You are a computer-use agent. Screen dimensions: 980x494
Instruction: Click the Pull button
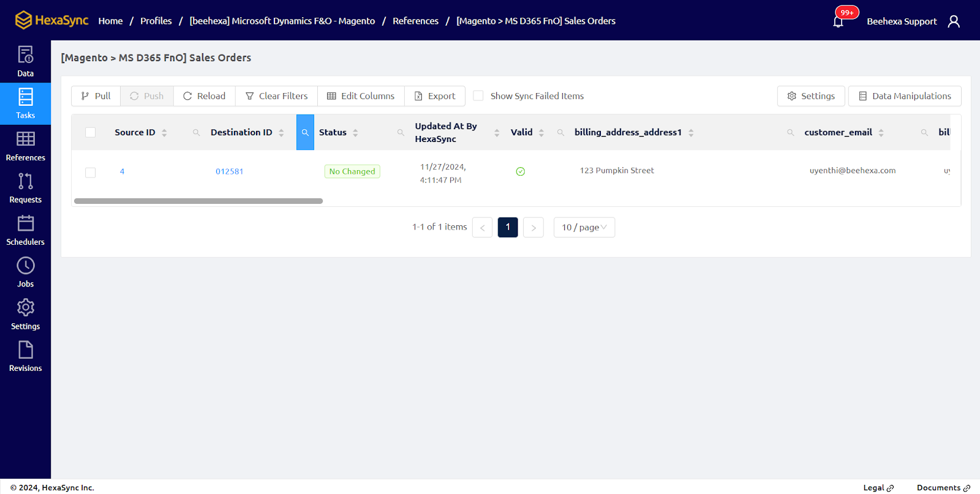coord(96,95)
